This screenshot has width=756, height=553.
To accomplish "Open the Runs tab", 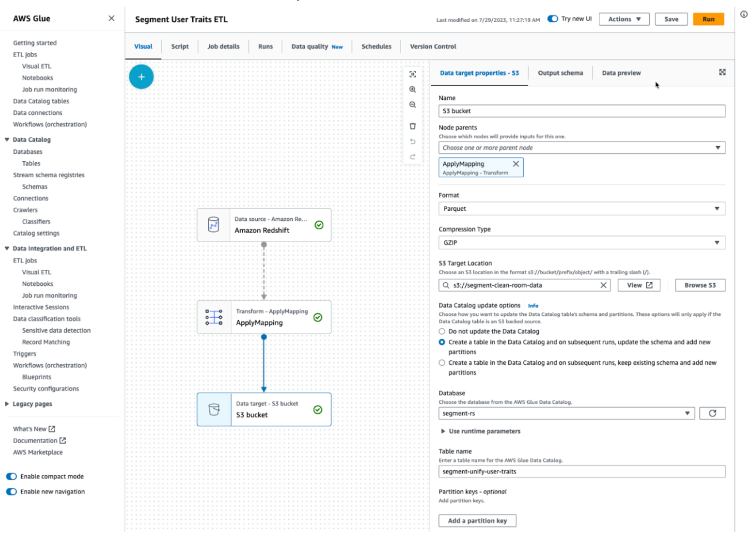I will (x=266, y=47).
